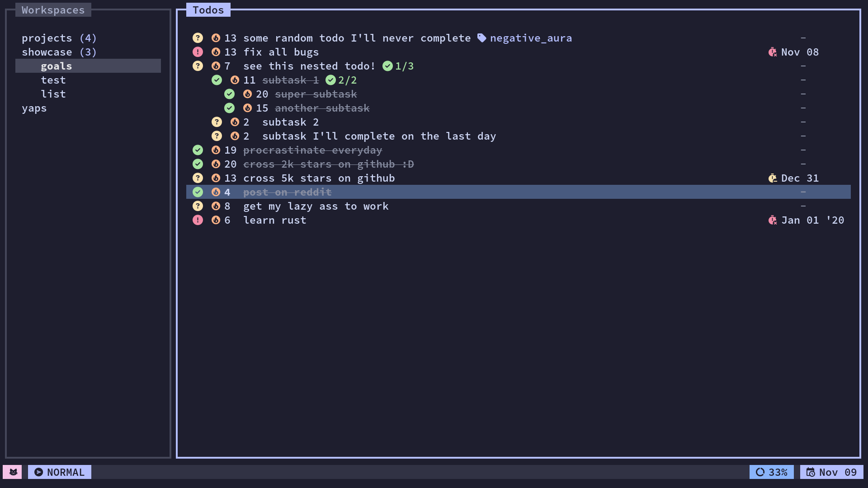Toggle the green checkmark on 'post on reddit'
The image size is (868, 488).
[197, 192]
